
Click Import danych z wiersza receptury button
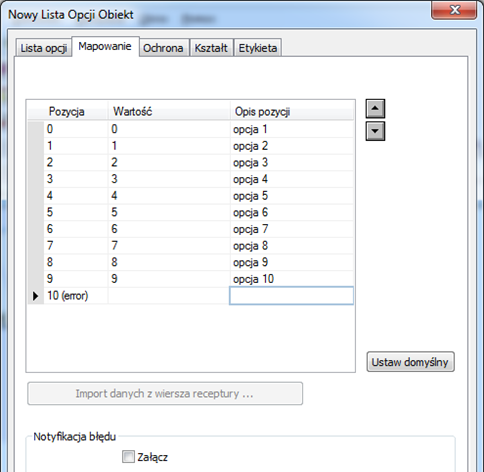coord(165,394)
